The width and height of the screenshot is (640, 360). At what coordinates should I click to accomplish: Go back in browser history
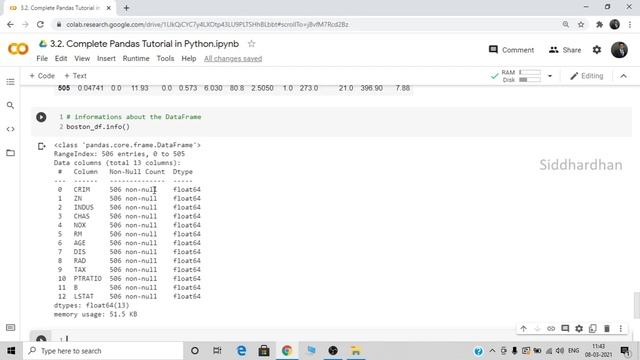click(x=10, y=24)
